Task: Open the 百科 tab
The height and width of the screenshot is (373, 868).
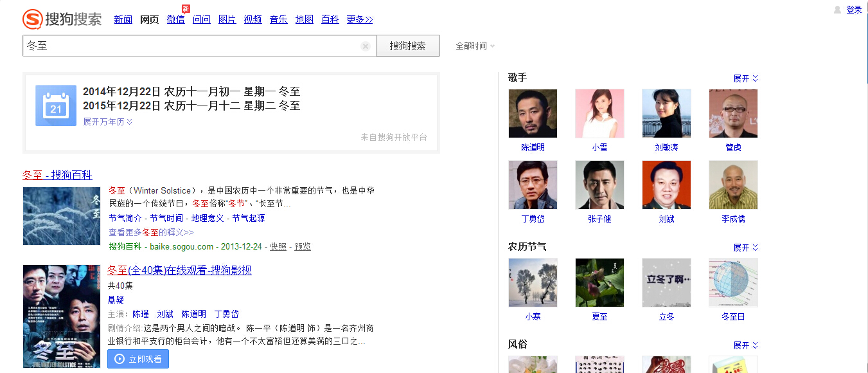Action: click(x=330, y=19)
